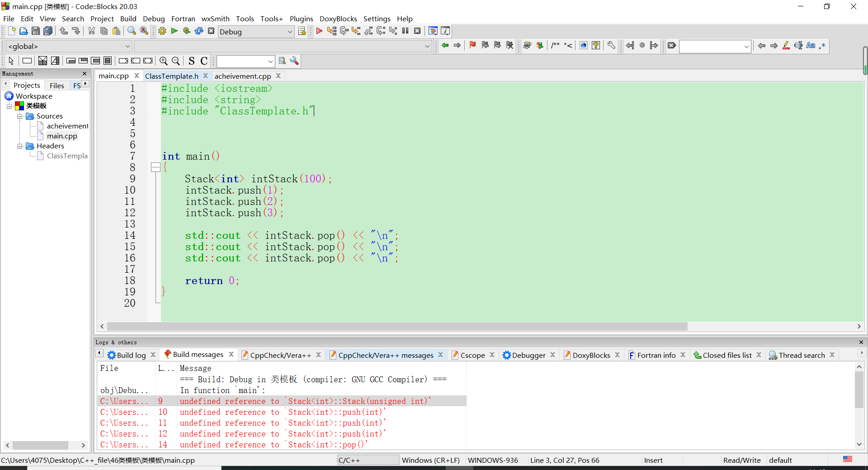This screenshot has width=868, height=470.
Task: Collapse the 类模板 project tree node
Action: (9, 106)
